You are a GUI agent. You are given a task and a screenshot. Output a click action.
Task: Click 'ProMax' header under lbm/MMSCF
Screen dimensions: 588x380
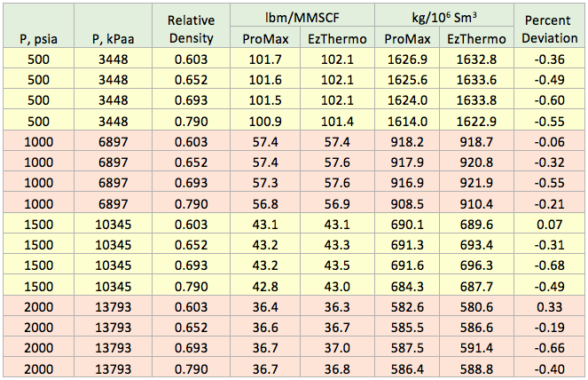265,37
